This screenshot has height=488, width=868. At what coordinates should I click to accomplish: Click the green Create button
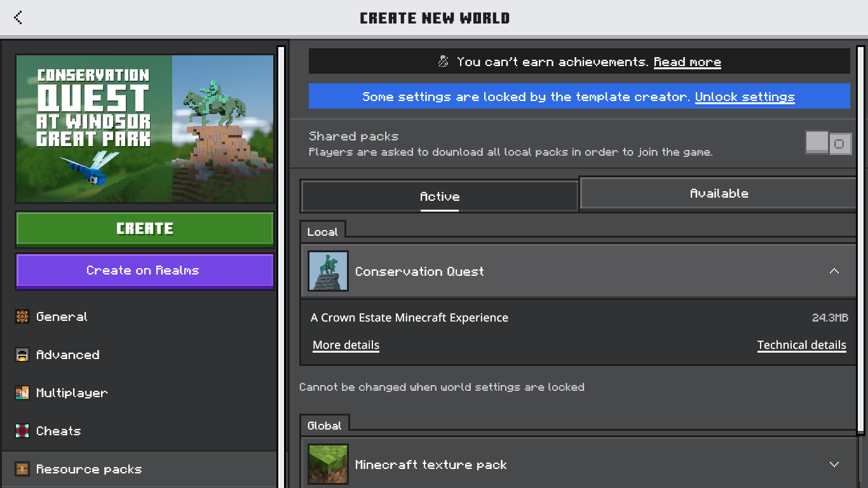(145, 229)
